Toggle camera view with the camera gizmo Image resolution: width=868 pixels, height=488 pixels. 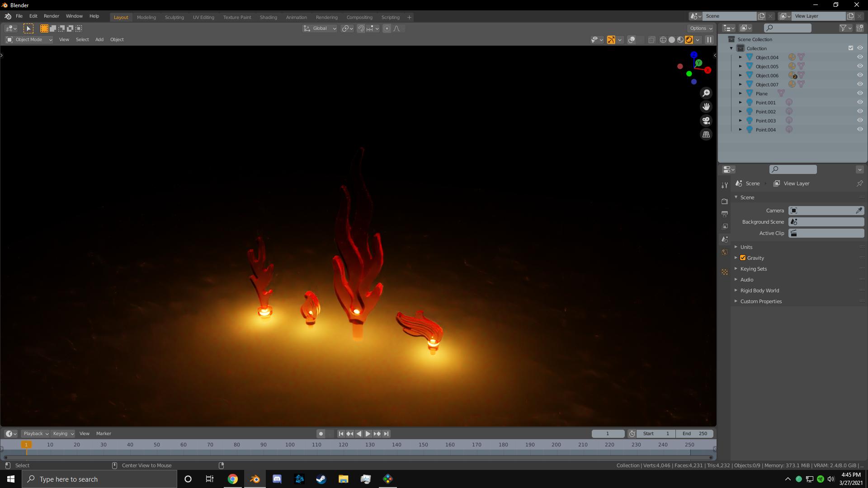coord(706,121)
